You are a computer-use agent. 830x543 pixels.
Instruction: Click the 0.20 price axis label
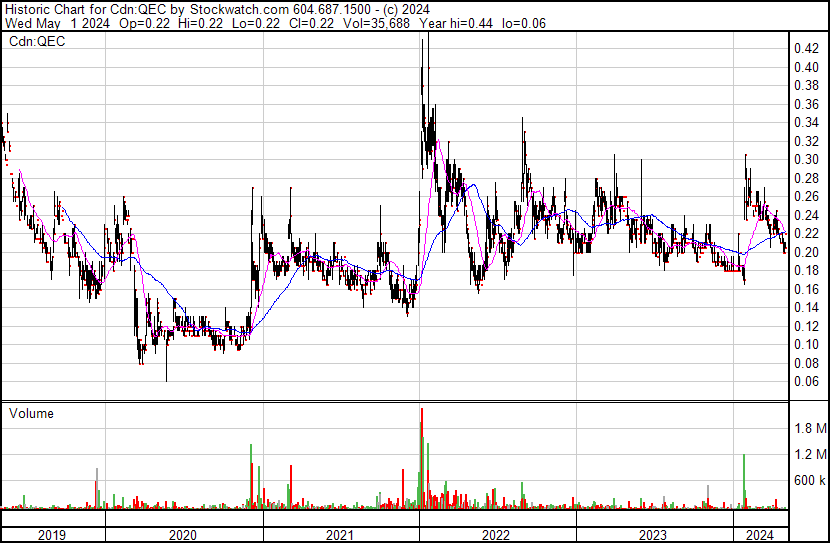pyautogui.click(x=805, y=252)
